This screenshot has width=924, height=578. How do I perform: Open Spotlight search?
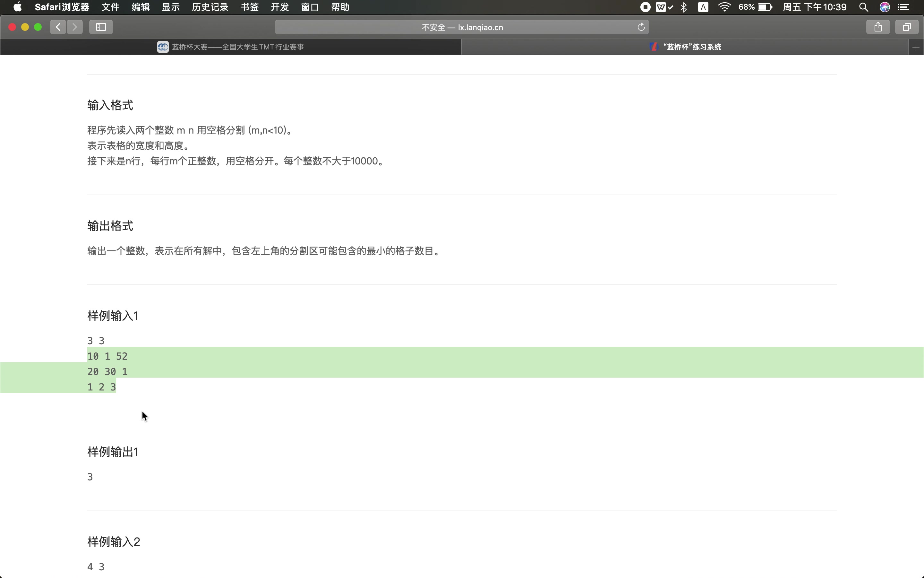[x=864, y=7]
